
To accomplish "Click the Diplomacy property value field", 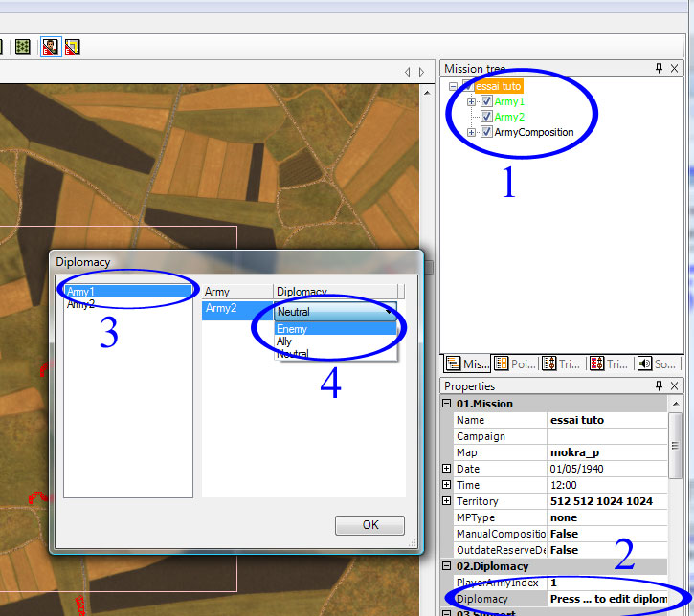I will (607, 599).
